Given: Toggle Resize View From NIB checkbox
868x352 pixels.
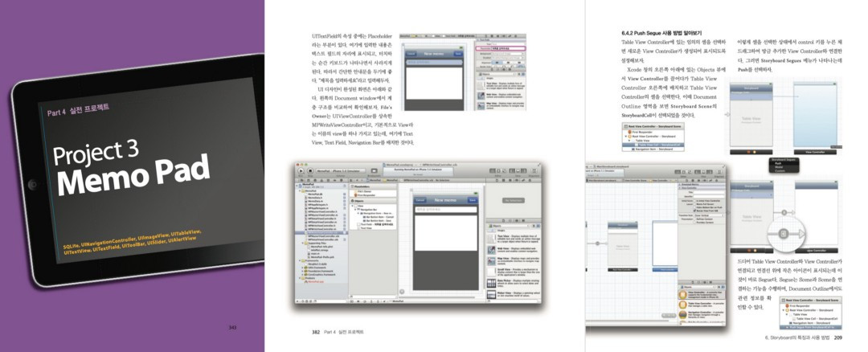Looking at the screenshot, I should (x=694, y=211).
